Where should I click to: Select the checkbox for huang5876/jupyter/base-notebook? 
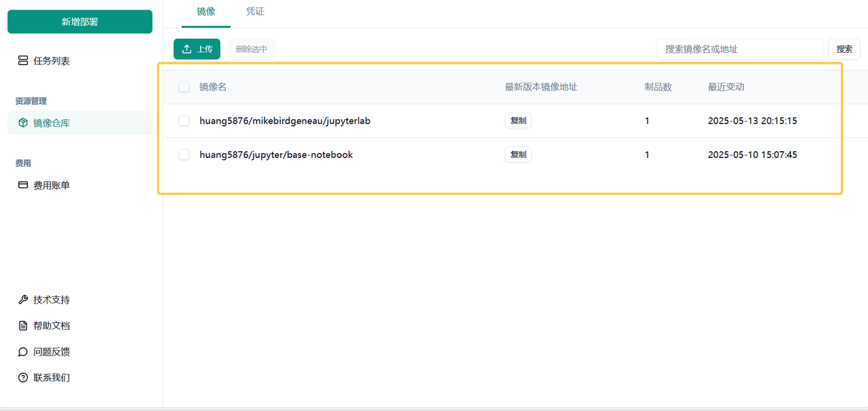[x=184, y=155]
